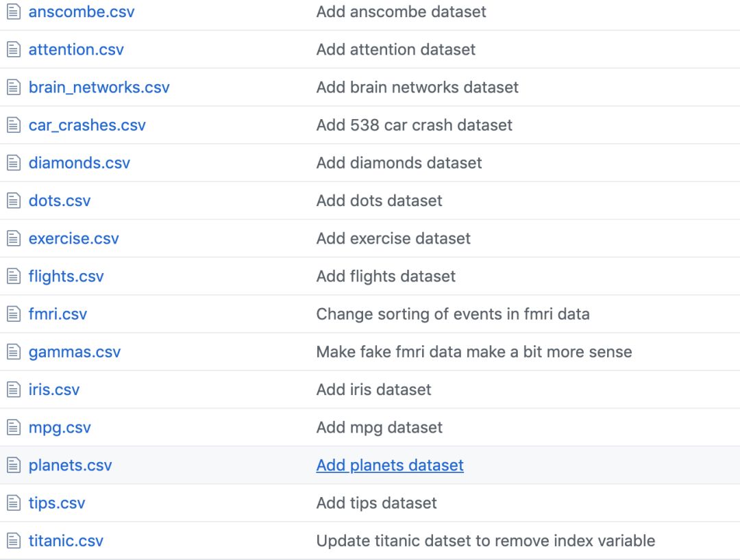This screenshot has width=740, height=560.
Task: Click the file icon beside car_crashes.csv
Action: coord(14,125)
